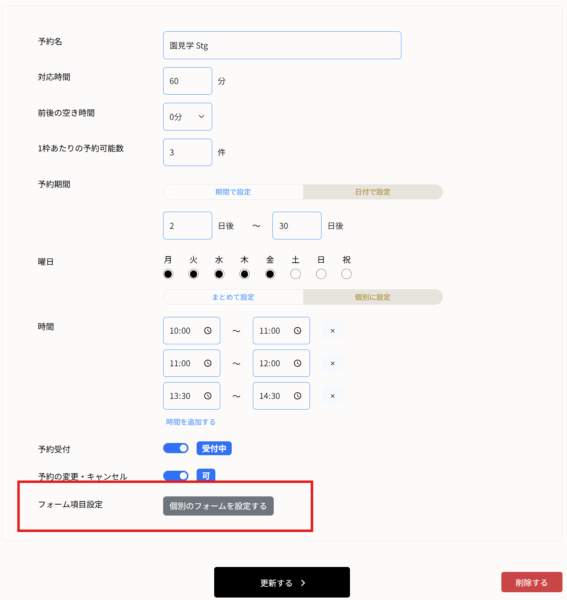Deselect the 月 weekday radio button
This screenshot has height=600, width=567.
pyautogui.click(x=168, y=274)
